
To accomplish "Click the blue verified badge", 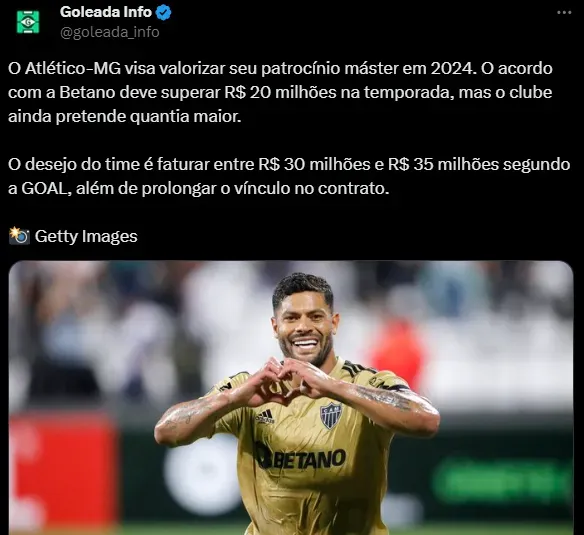I will click(163, 13).
